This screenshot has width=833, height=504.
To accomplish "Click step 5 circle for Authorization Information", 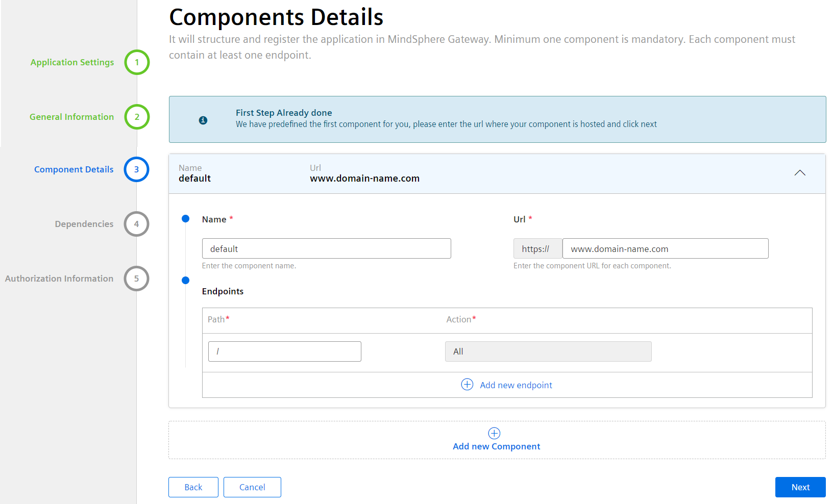I will pos(136,279).
